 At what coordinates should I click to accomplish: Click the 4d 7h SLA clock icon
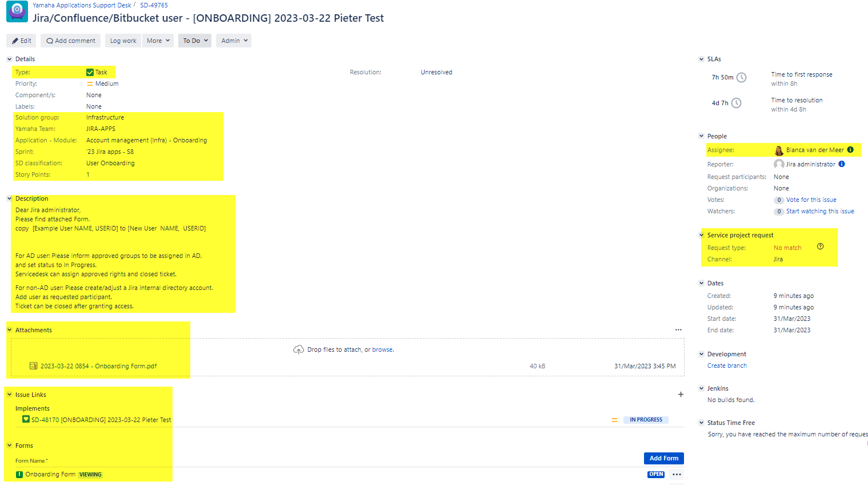pos(737,103)
